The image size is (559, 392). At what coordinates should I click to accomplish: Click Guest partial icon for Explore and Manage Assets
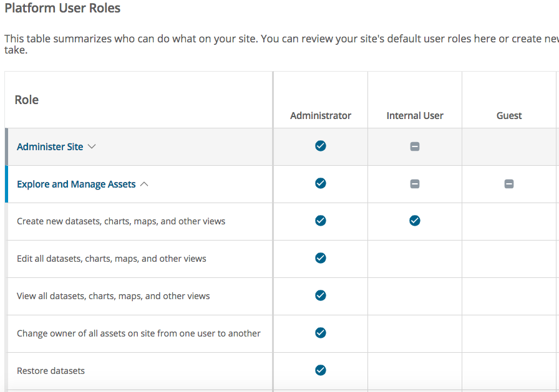(509, 184)
